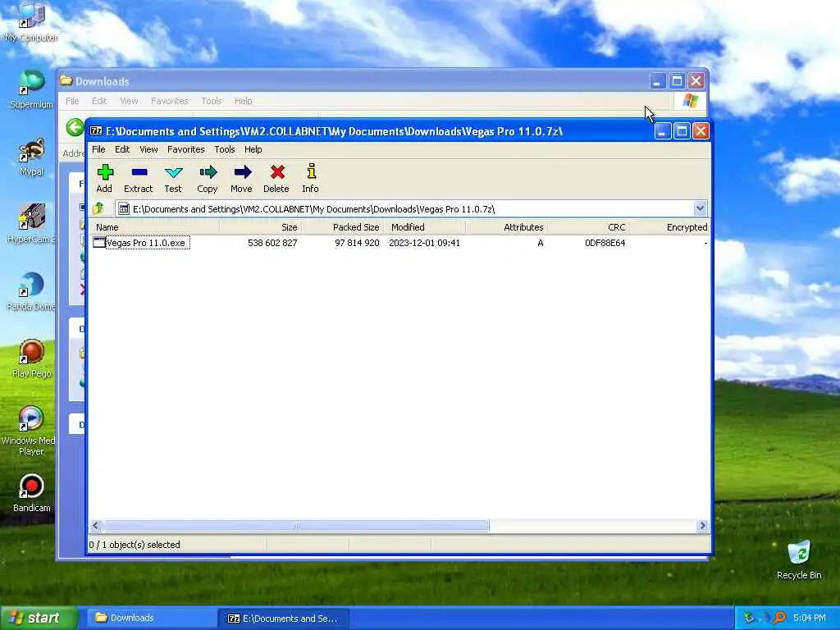Viewport: 840px width, 630px height.
Task: Click the 2023-12-01 09:41 modified date
Action: coord(424,243)
